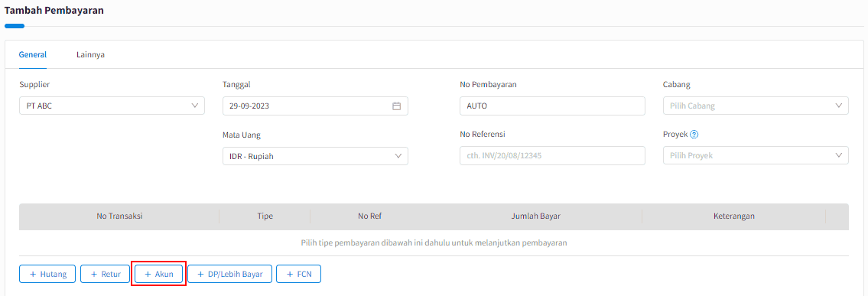Click the + FCN button
Viewport: 868px width, 296px height.
pyautogui.click(x=298, y=274)
